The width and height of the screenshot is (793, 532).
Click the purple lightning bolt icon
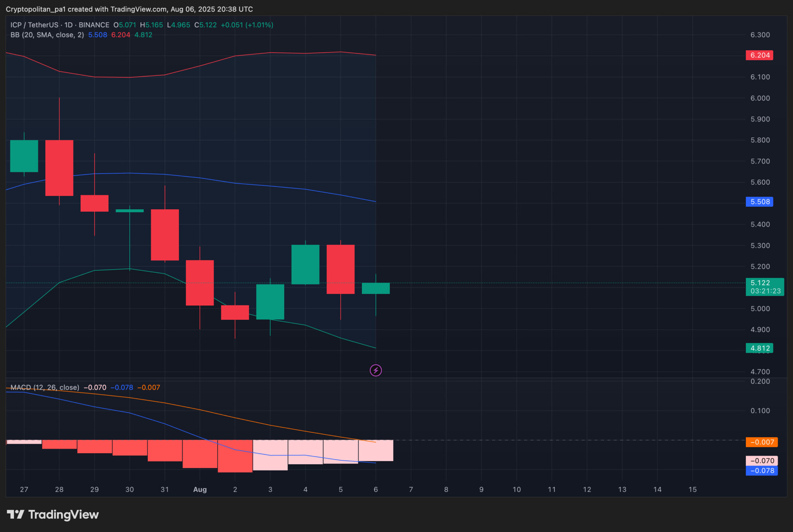(375, 370)
